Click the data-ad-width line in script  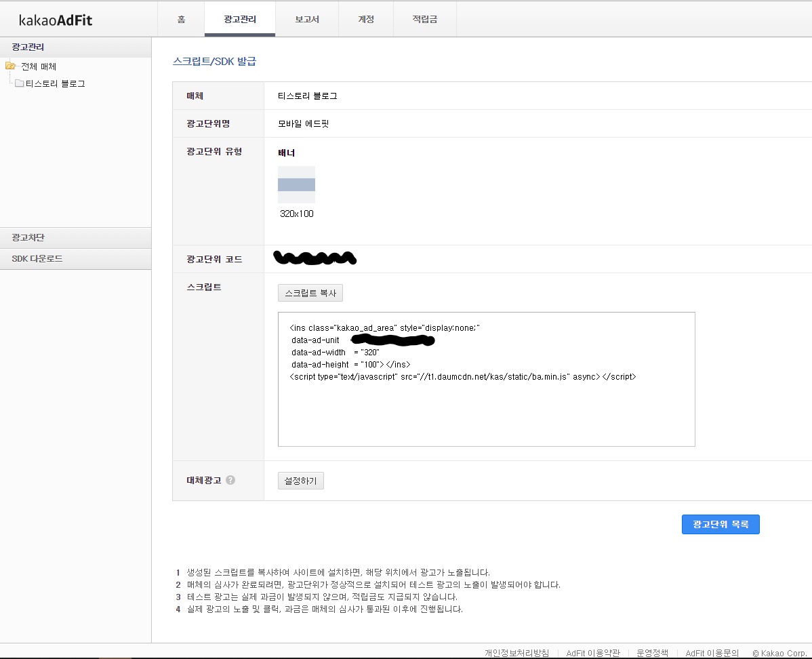(335, 353)
